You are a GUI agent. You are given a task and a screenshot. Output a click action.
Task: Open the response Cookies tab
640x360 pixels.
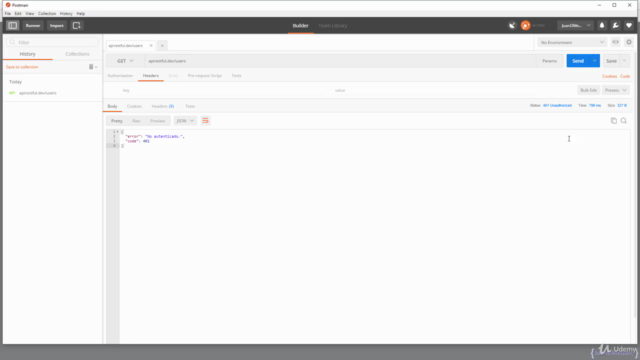[x=134, y=106]
